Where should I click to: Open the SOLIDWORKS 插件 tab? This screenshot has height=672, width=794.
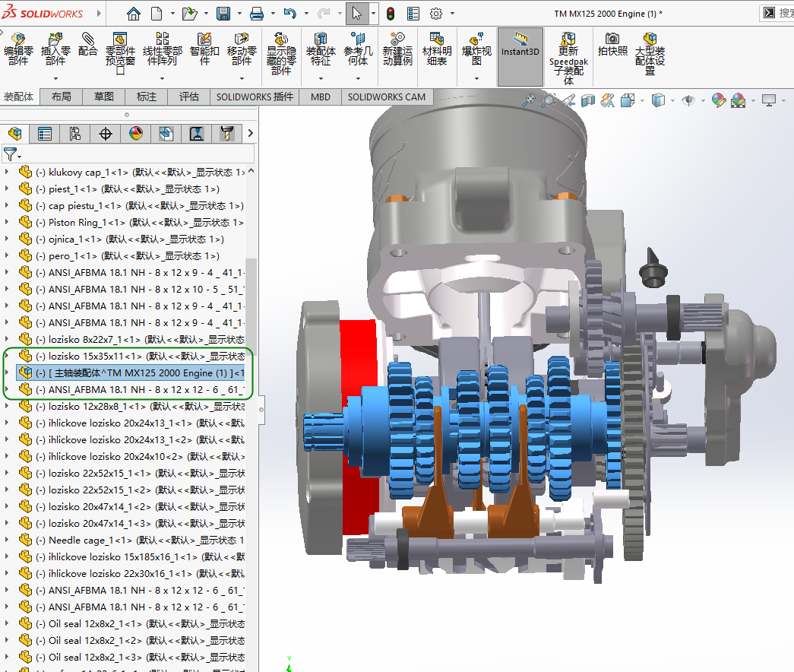pos(255,97)
